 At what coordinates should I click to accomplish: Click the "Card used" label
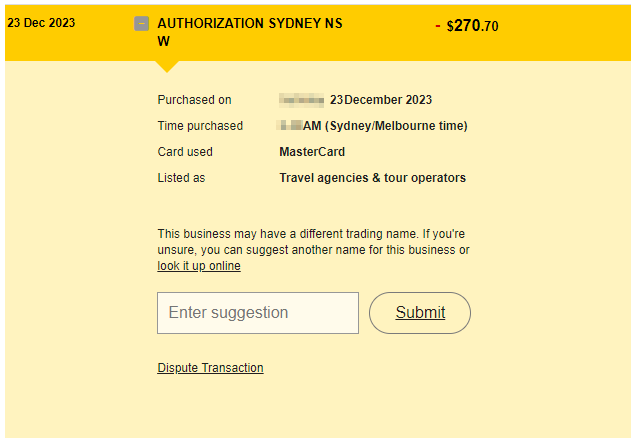pyautogui.click(x=185, y=152)
